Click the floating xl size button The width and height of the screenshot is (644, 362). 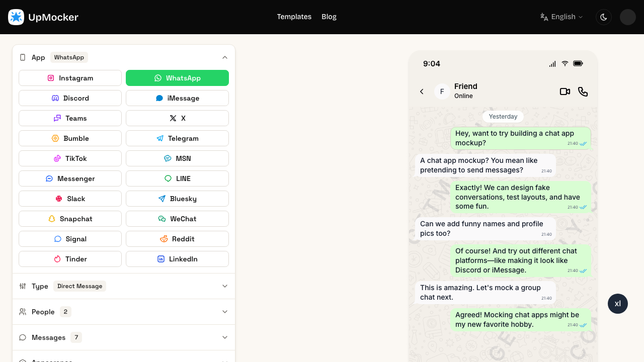(617, 304)
